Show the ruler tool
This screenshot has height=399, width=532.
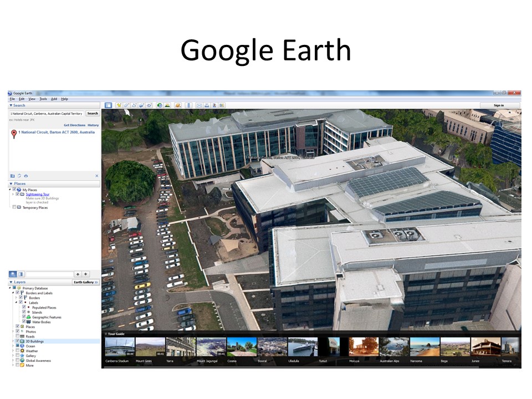pos(188,105)
